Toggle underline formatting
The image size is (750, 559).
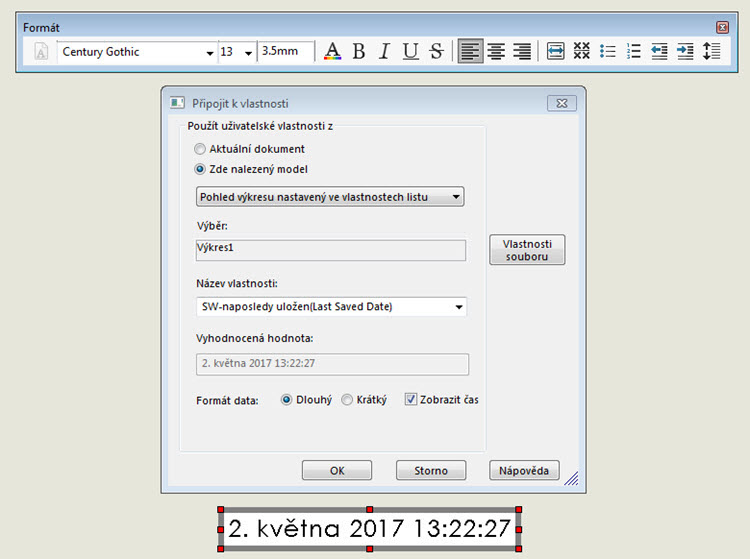(410, 51)
